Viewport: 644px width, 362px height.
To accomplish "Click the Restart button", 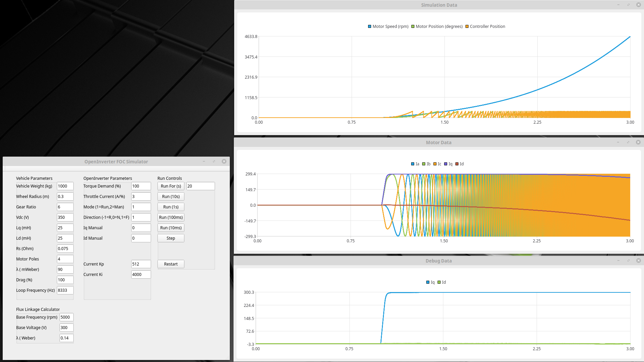I will tap(171, 264).
